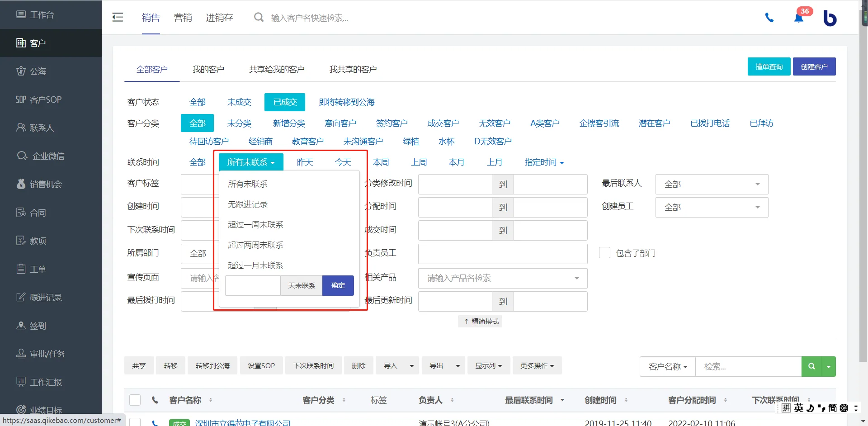This screenshot has height=426, width=868.
Task: Click the 天未联系 days input box
Action: tap(253, 285)
